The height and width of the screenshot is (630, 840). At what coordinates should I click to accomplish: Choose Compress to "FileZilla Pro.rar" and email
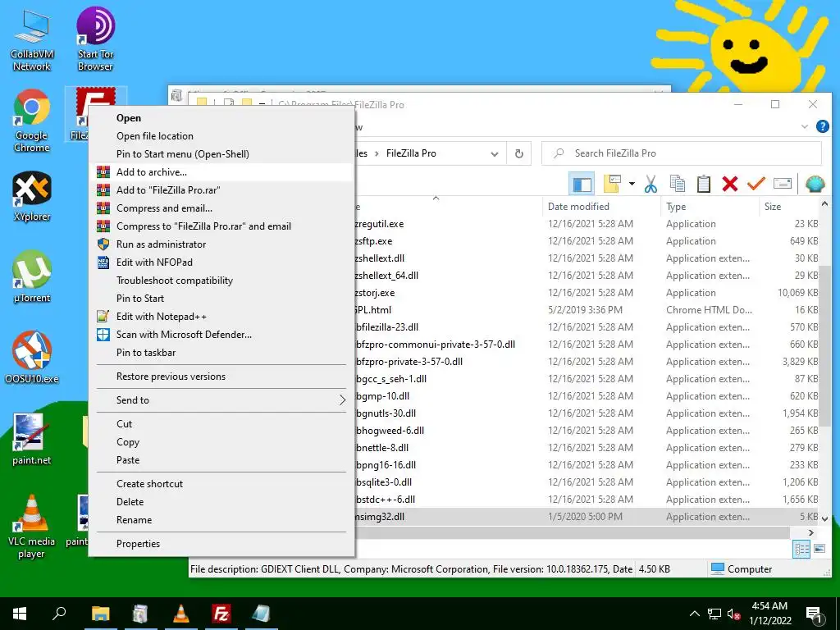(221, 226)
